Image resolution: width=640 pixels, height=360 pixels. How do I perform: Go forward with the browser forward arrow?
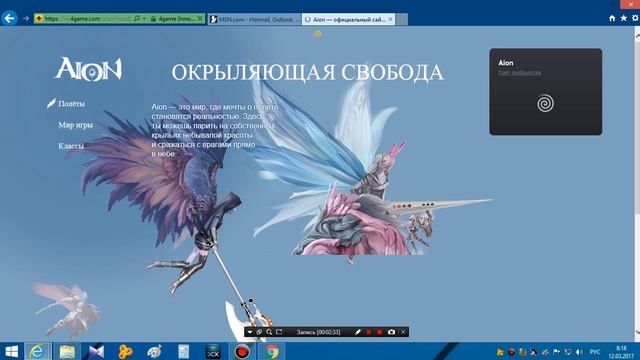click(26, 19)
